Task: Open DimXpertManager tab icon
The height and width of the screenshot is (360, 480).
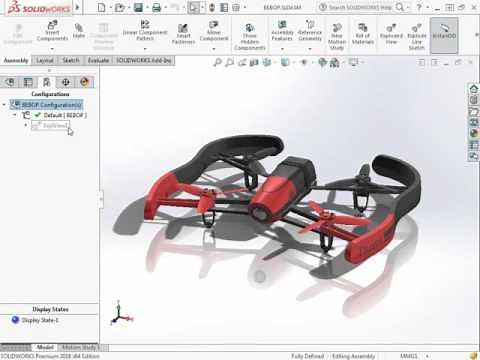Action: pos(66,82)
